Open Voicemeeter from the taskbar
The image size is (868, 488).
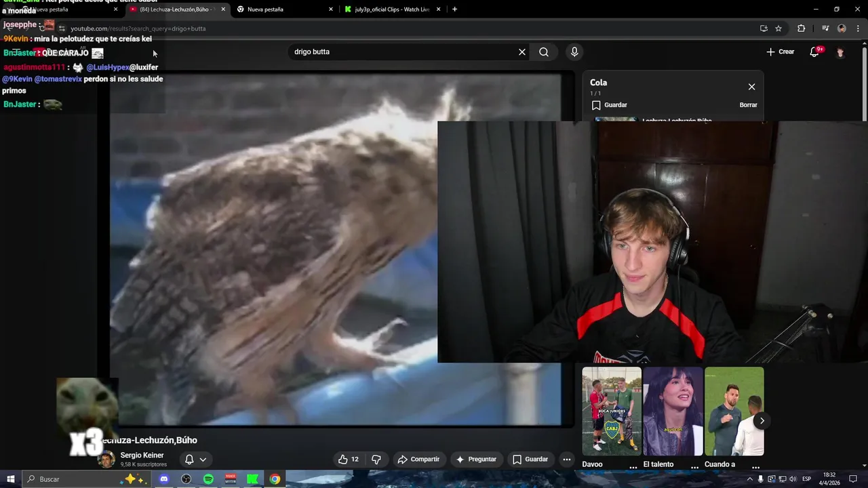point(231,479)
